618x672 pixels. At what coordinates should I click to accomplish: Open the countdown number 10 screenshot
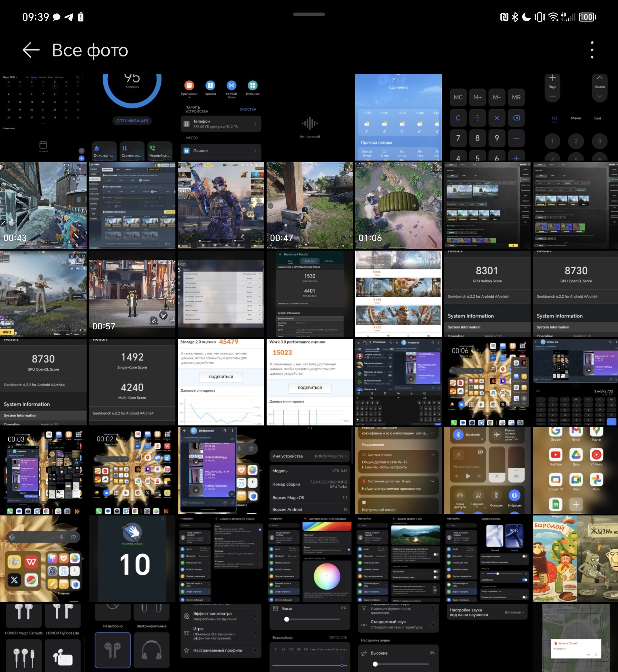(x=132, y=559)
